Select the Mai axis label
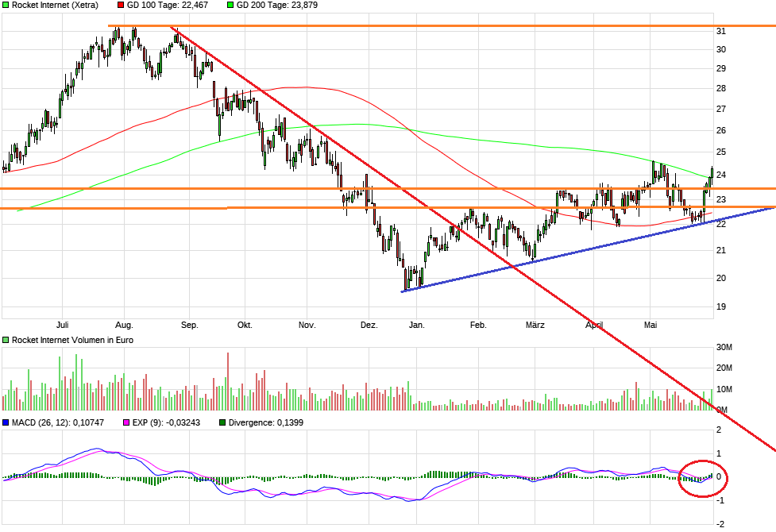 pos(651,326)
